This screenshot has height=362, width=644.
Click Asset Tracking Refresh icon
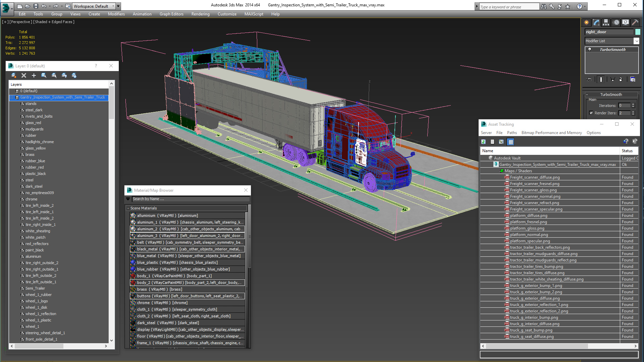pos(484,142)
